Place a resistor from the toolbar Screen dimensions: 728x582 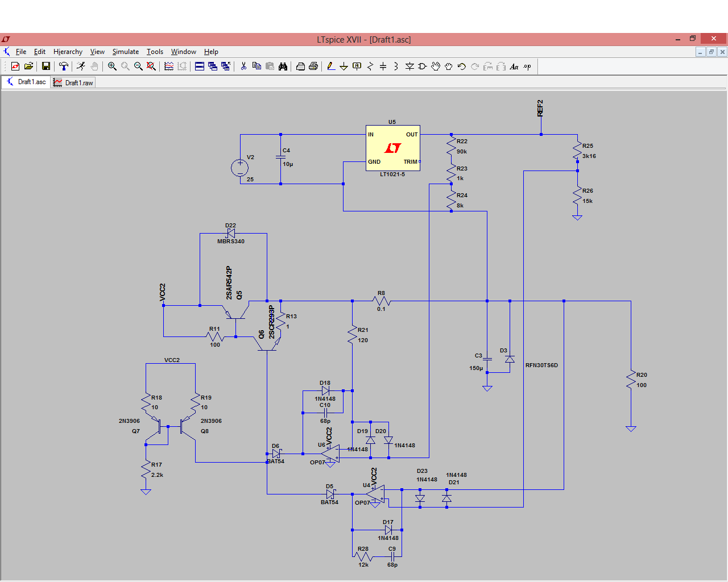click(370, 66)
